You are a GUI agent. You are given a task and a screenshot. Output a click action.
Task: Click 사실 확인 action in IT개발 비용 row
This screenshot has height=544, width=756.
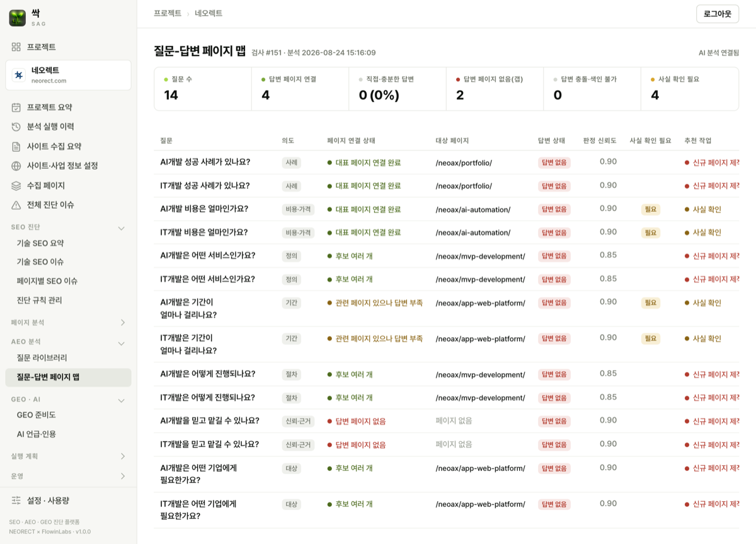point(703,233)
